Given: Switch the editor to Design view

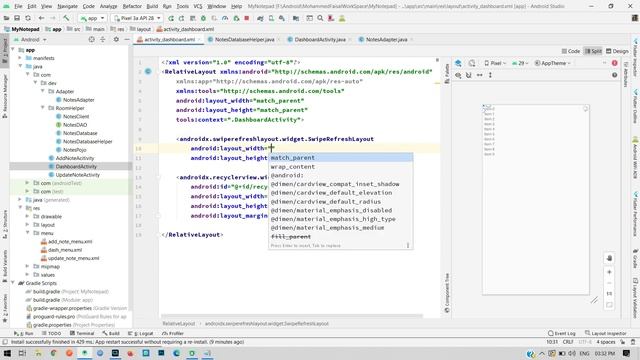Looking at the screenshot, I should click(617, 51).
